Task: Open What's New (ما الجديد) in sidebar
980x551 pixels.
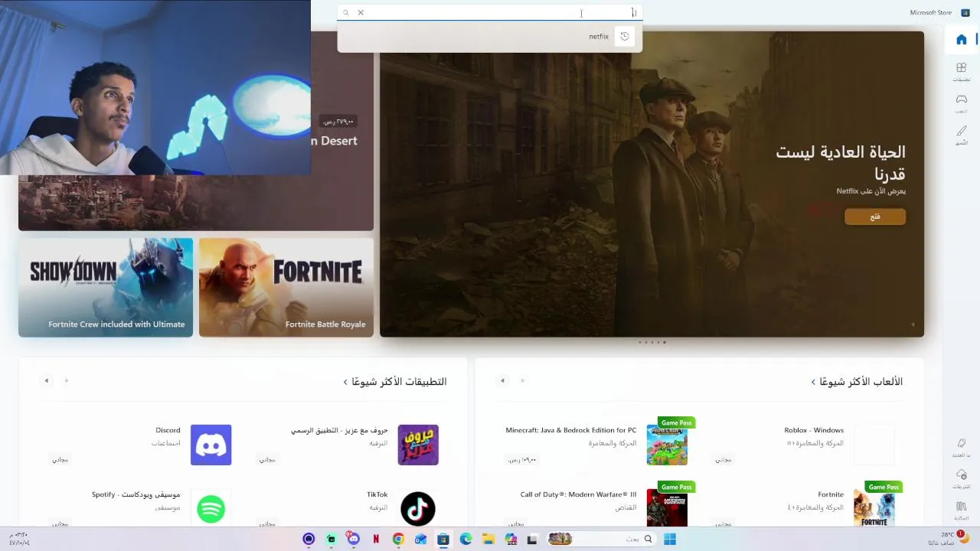Action: 962,448
